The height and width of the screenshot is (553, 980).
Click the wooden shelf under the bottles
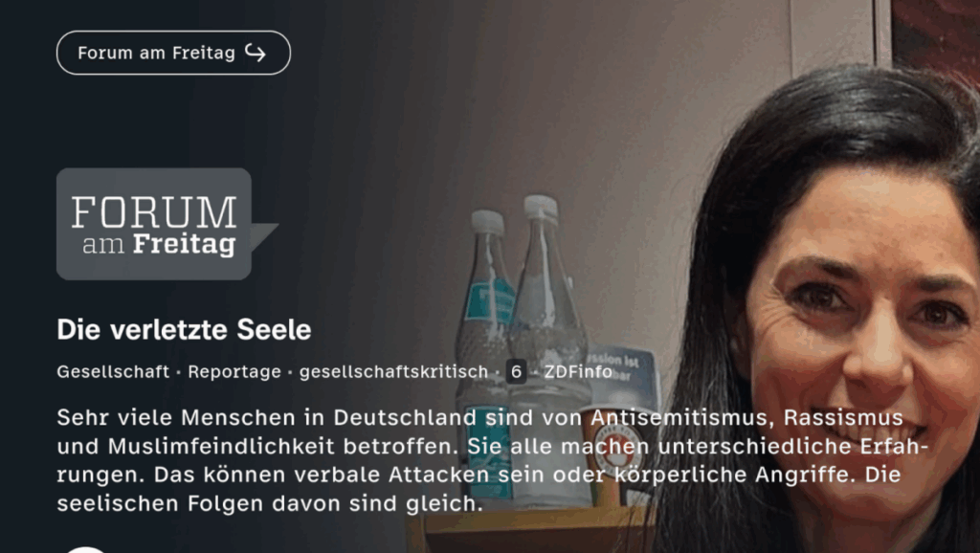(531, 530)
